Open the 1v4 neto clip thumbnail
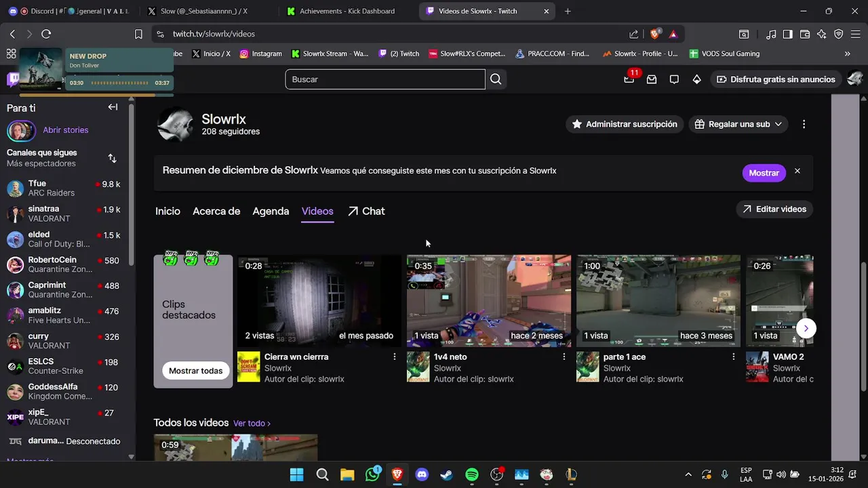 [489, 301]
